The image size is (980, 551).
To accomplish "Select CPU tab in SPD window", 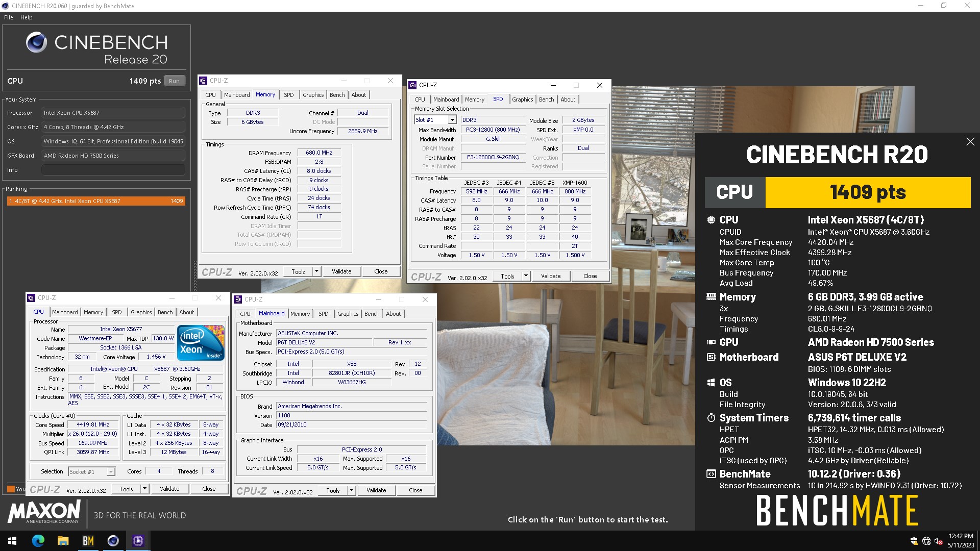I will [420, 99].
